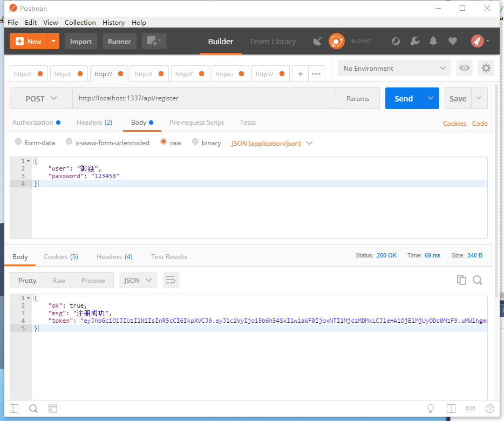This screenshot has width=504, height=421.
Task: Search within the response body
Action: pyautogui.click(x=478, y=280)
